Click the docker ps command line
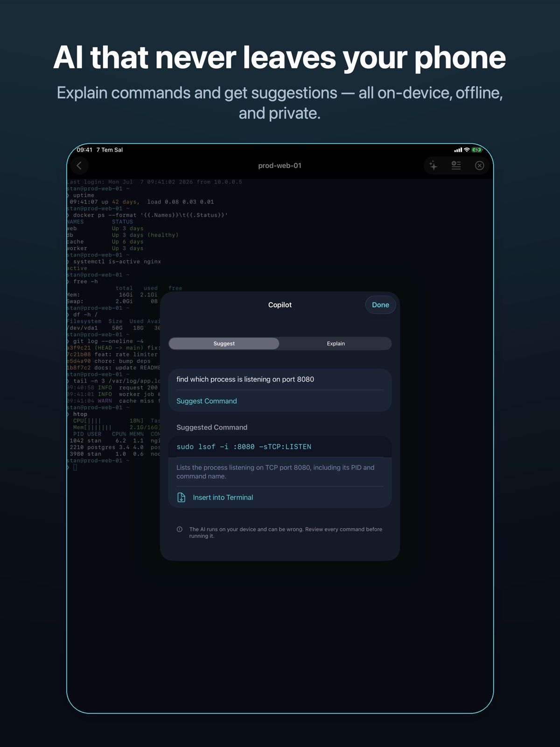Screen dimensions: 560x747 coord(147,215)
